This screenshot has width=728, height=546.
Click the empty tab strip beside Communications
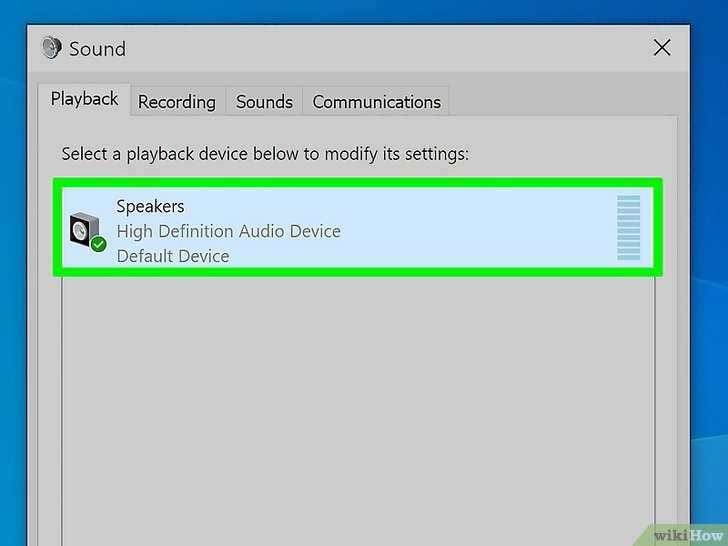562,102
